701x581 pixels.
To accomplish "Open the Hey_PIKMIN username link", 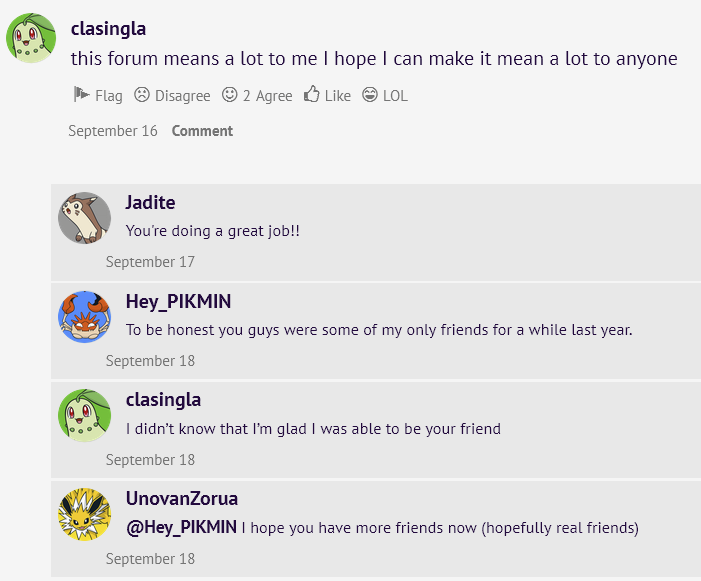I will [x=178, y=302].
